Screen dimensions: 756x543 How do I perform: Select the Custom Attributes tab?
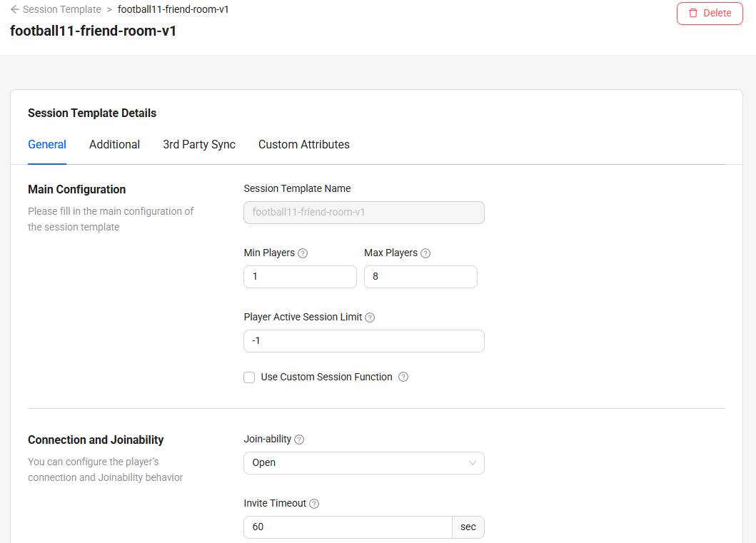pyautogui.click(x=303, y=145)
